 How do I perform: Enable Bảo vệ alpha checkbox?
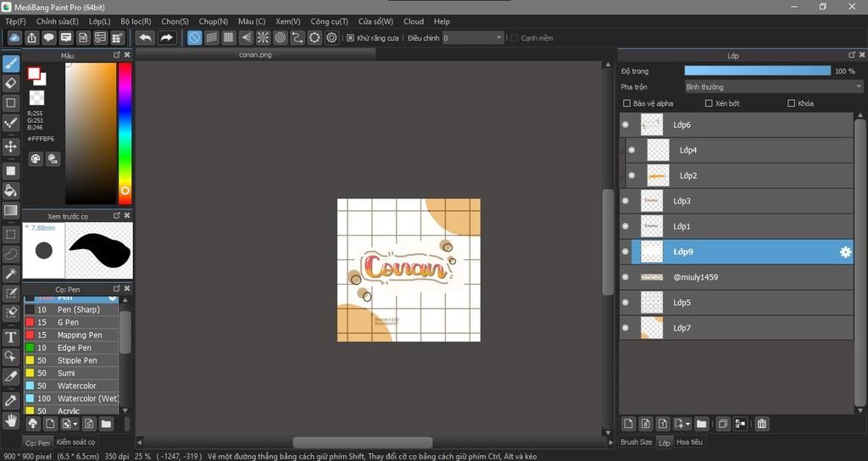coord(626,103)
